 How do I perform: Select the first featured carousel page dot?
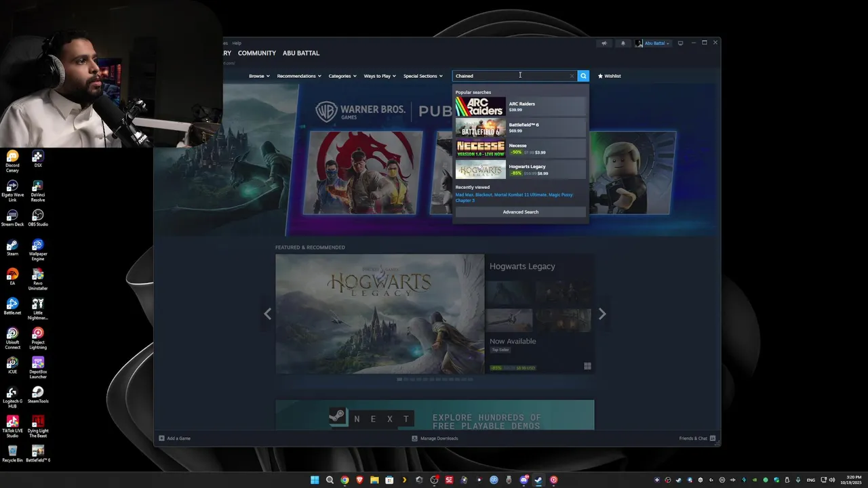click(x=399, y=380)
